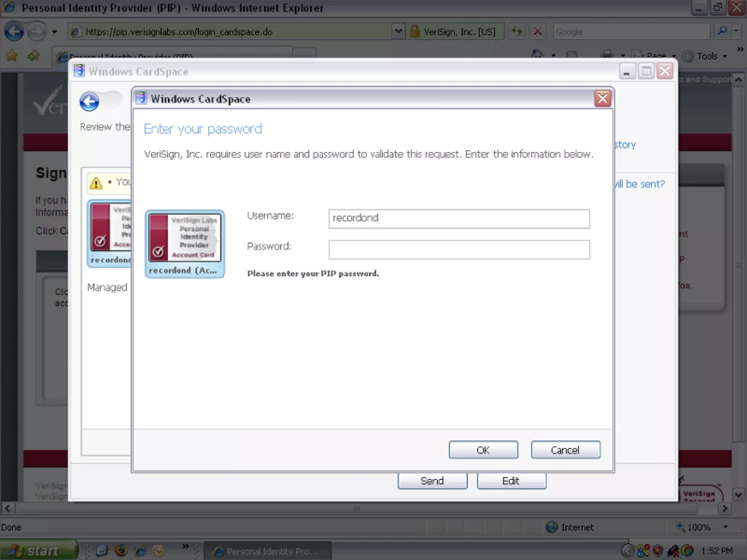Click the Favorites star icon
The image size is (747, 560).
[x=12, y=56]
